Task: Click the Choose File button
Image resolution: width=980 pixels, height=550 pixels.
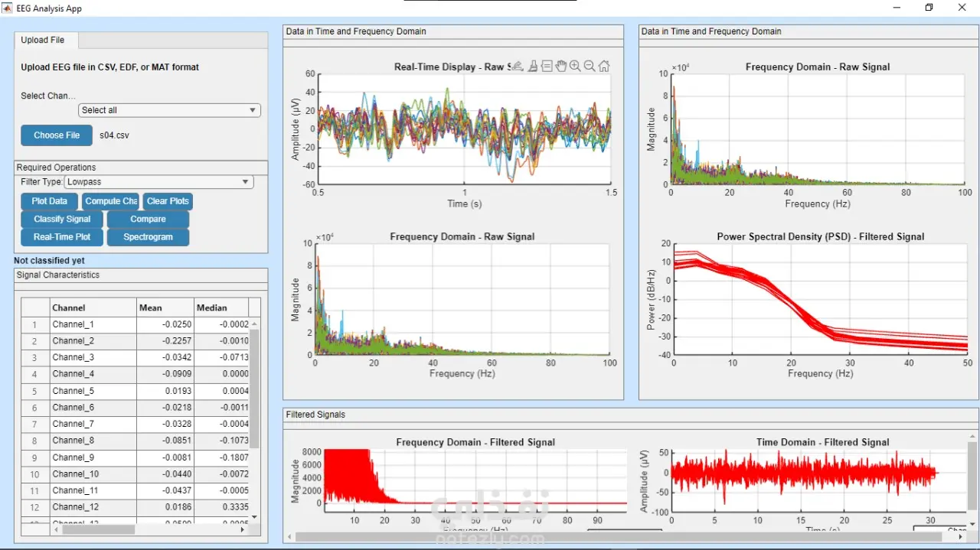Action: pyautogui.click(x=57, y=135)
